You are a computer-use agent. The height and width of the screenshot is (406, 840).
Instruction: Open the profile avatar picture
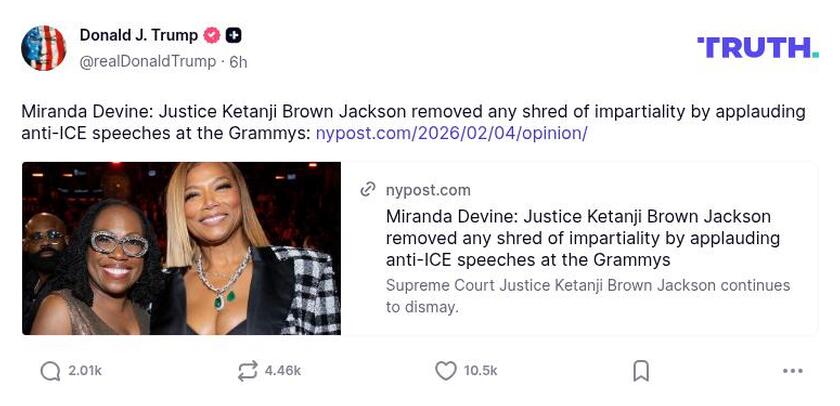click(44, 48)
